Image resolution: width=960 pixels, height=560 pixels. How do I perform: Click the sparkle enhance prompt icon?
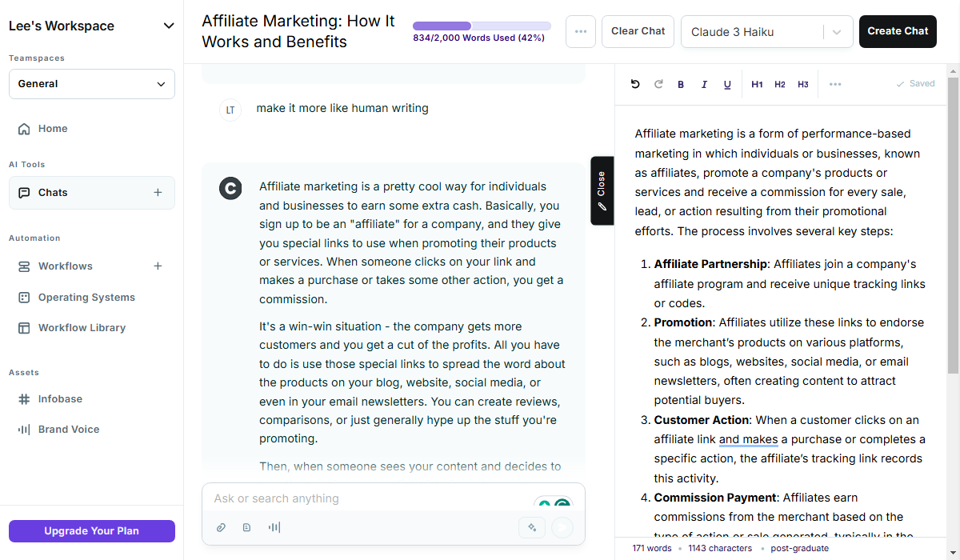(x=532, y=527)
